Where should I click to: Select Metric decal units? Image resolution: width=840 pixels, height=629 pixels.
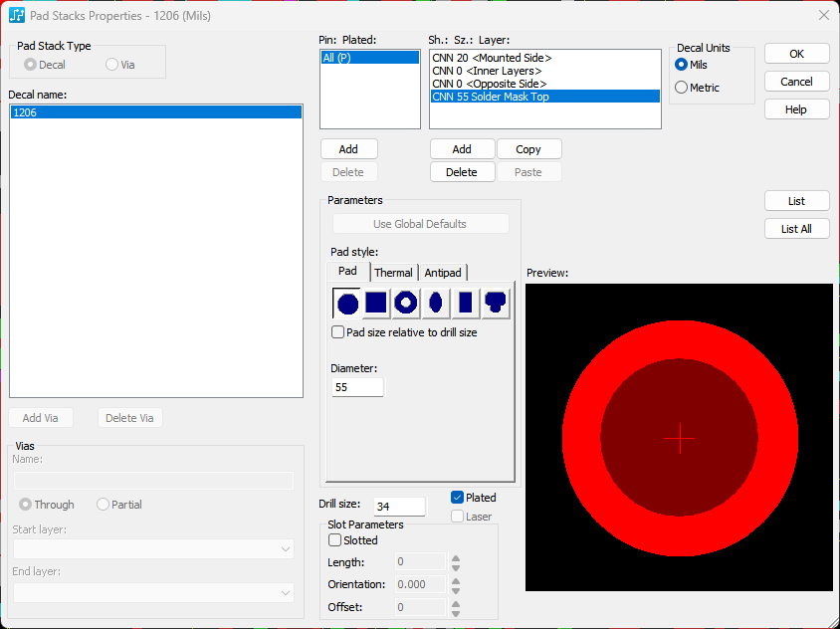coord(682,88)
